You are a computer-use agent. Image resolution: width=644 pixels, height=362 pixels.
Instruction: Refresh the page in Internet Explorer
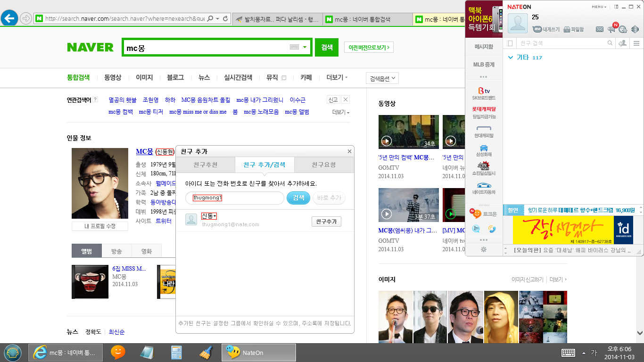(x=226, y=18)
